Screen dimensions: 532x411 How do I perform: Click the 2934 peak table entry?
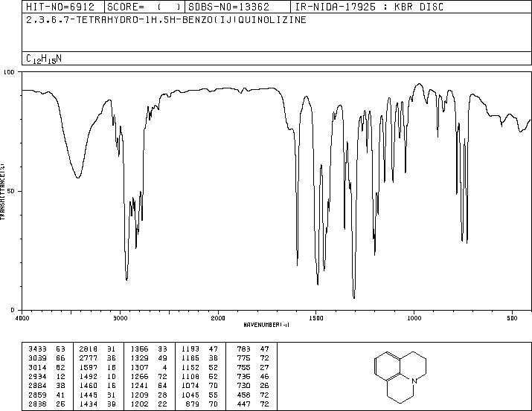37,376
